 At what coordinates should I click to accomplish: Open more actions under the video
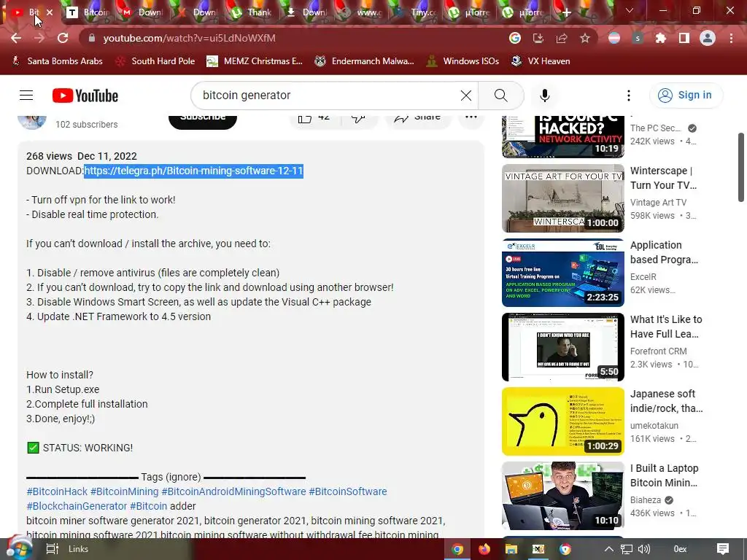point(471,117)
